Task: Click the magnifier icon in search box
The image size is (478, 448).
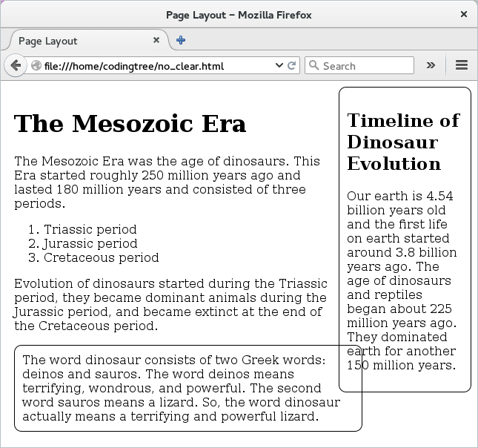Action: tap(313, 66)
